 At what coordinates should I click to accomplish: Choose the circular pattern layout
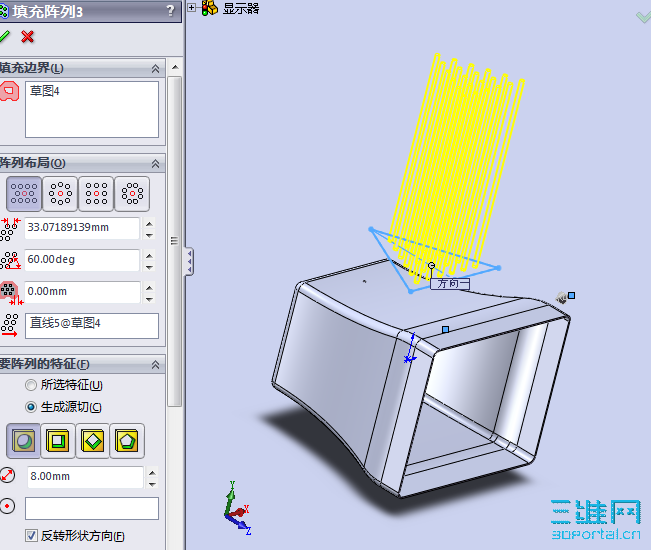coord(60,194)
